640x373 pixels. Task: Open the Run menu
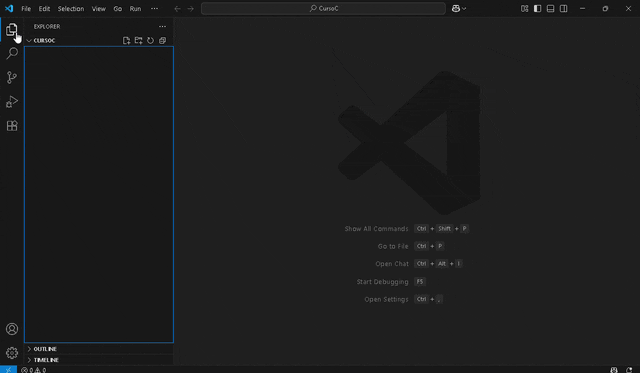[x=135, y=9]
